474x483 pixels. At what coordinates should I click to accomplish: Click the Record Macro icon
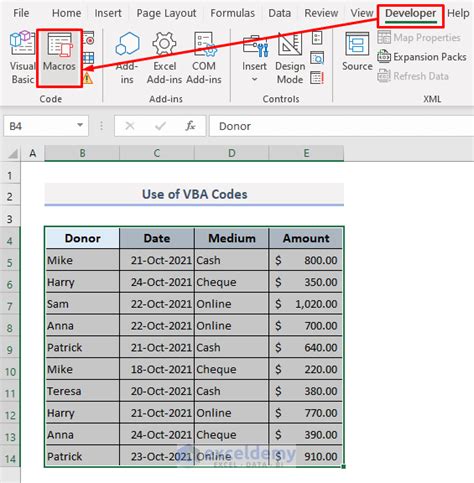[89, 39]
